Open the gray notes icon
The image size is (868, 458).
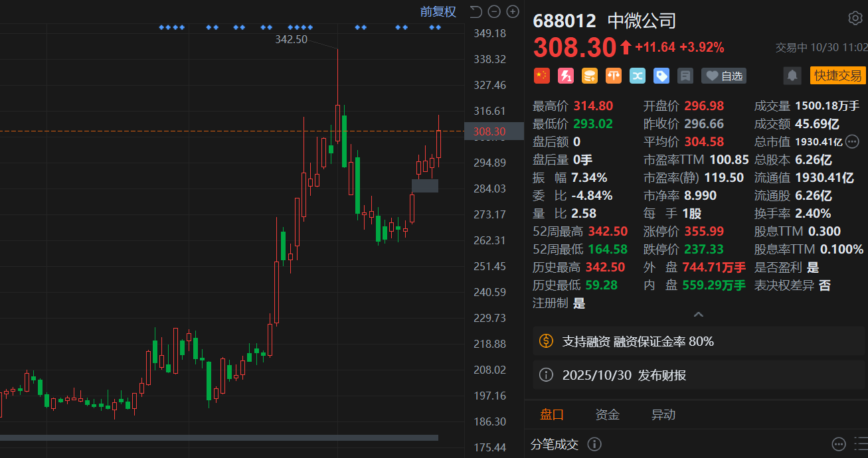pyautogui.click(x=685, y=76)
